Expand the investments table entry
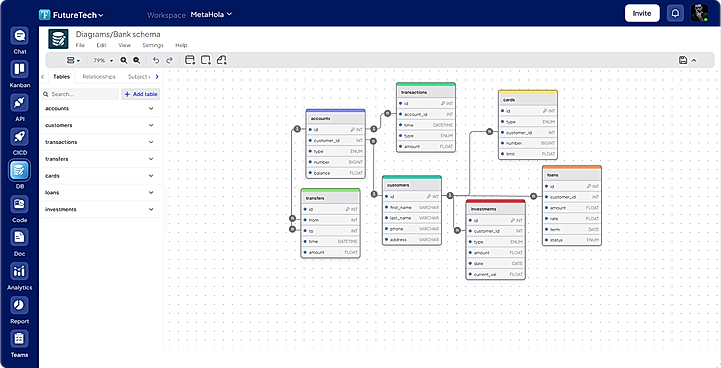Image resolution: width=721 pixels, height=368 pixels. (x=100, y=210)
